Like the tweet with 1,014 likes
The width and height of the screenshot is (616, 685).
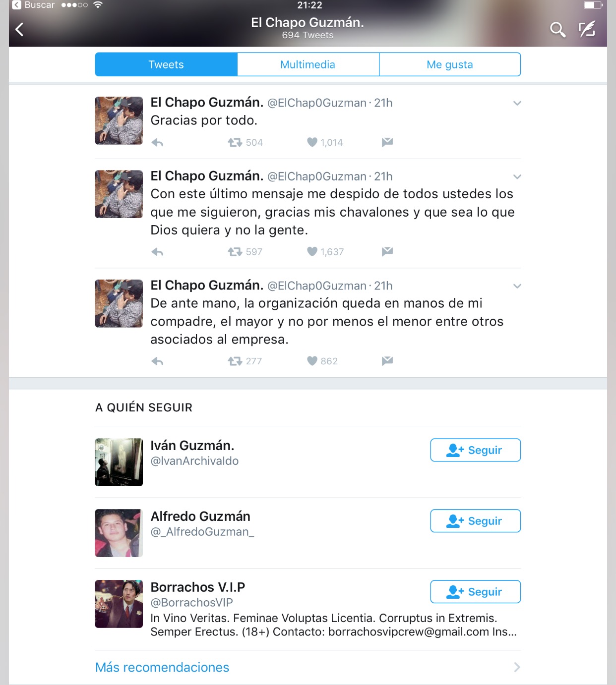[312, 142]
